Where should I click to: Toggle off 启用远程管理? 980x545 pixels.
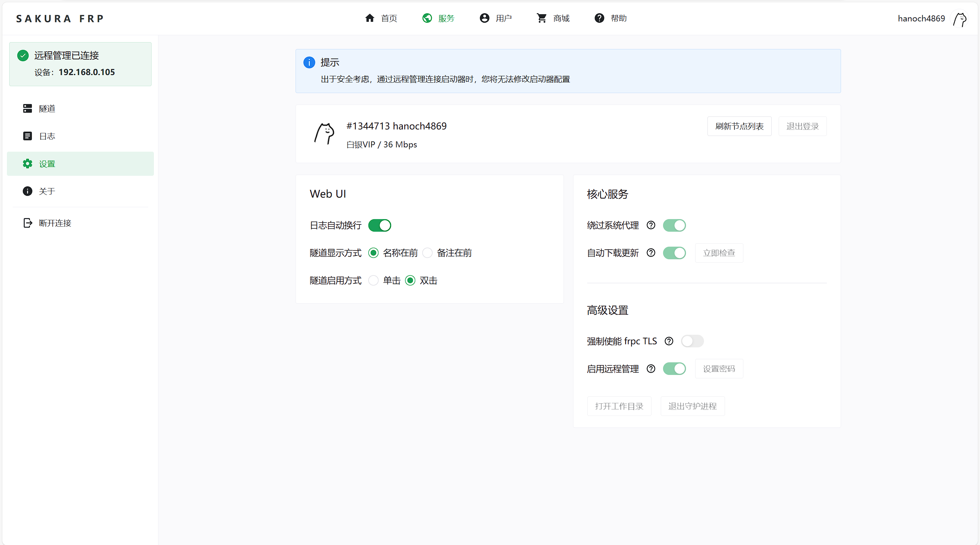click(x=675, y=368)
